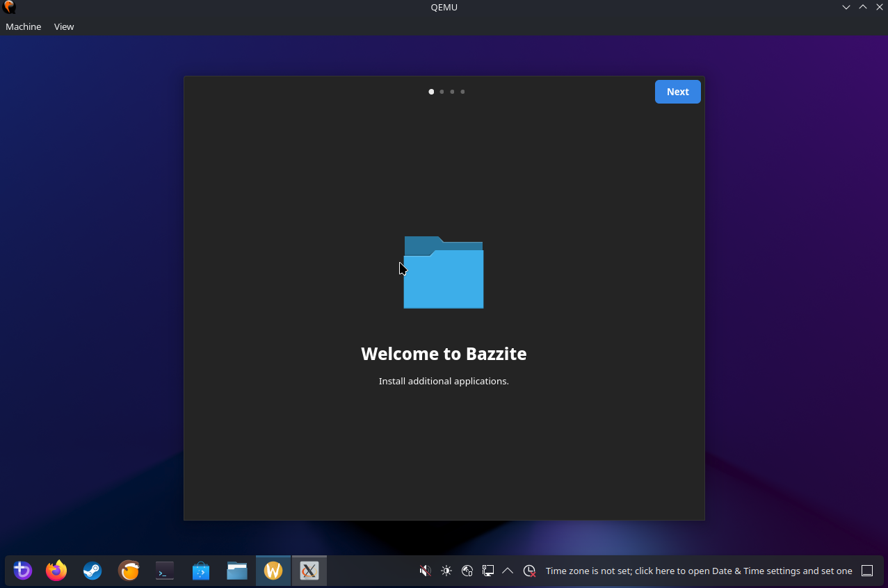Open Steam from the taskbar

92,571
